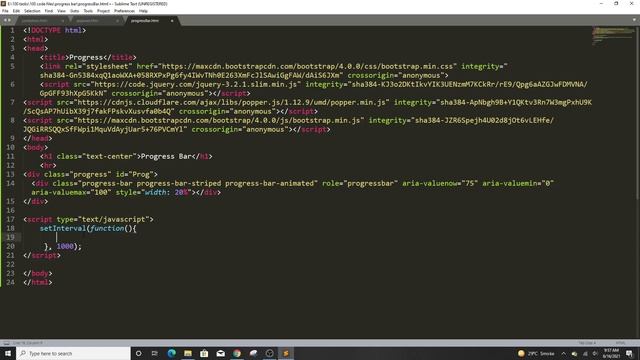Click the width: 20% style value
Image resolution: width=640 pixels, height=360 pixels.
pos(166,192)
